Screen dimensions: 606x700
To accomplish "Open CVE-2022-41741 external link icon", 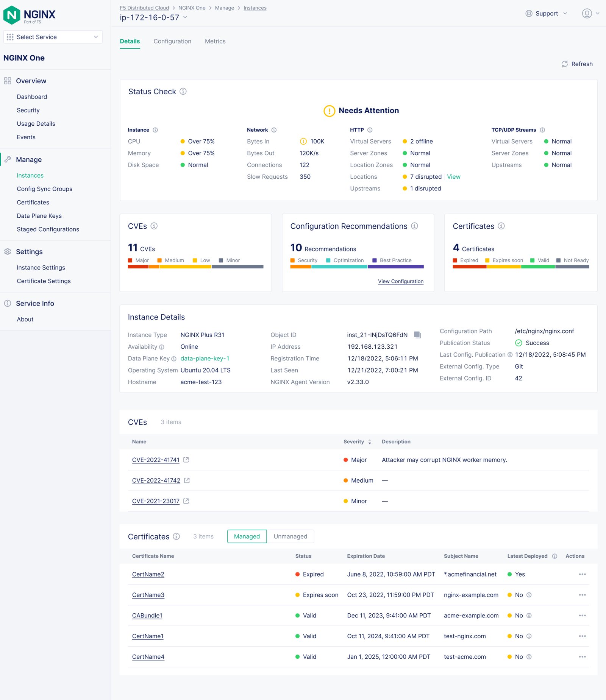I will [x=186, y=460].
